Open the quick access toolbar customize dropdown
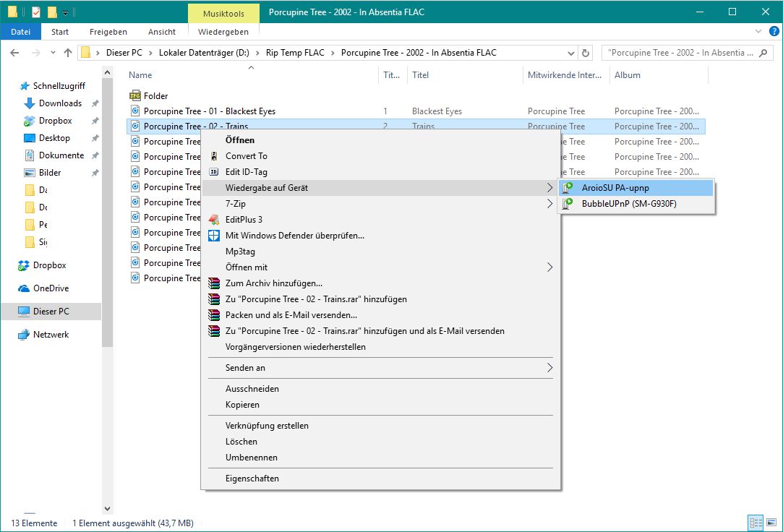The image size is (783, 532). pyautogui.click(x=65, y=12)
